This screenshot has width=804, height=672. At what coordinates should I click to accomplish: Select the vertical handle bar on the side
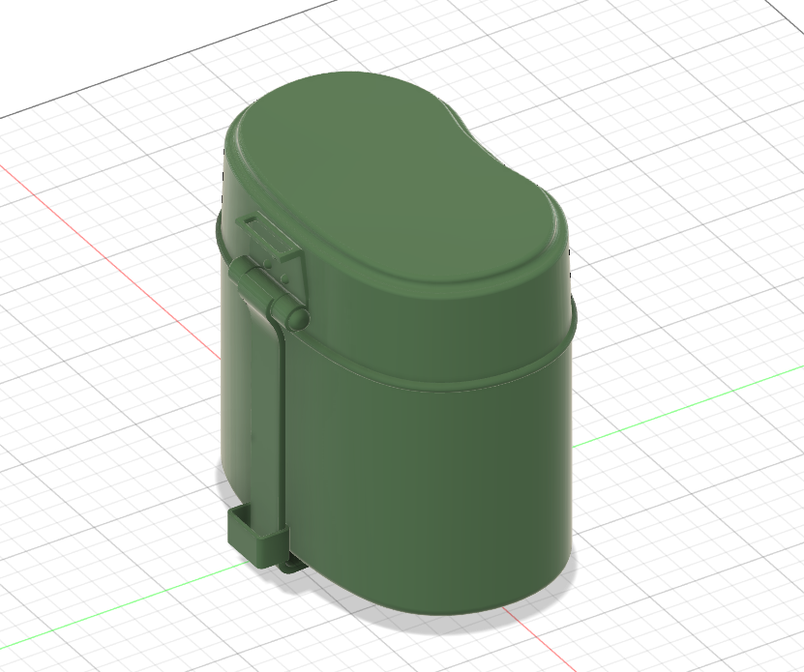click(268, 421)
